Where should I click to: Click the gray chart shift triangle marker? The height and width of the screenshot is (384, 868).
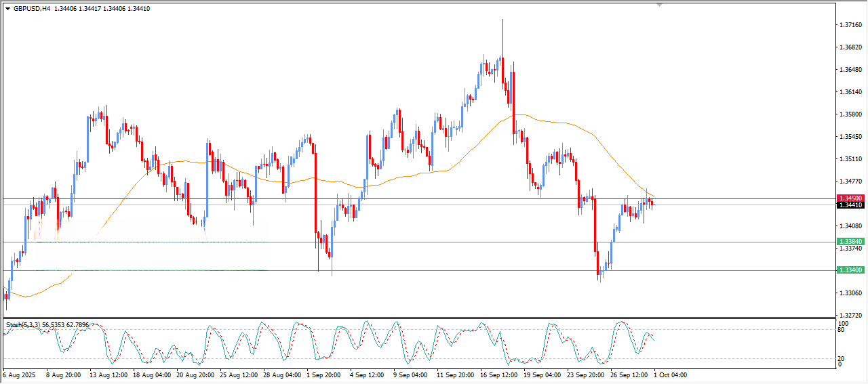pos(659,5)
